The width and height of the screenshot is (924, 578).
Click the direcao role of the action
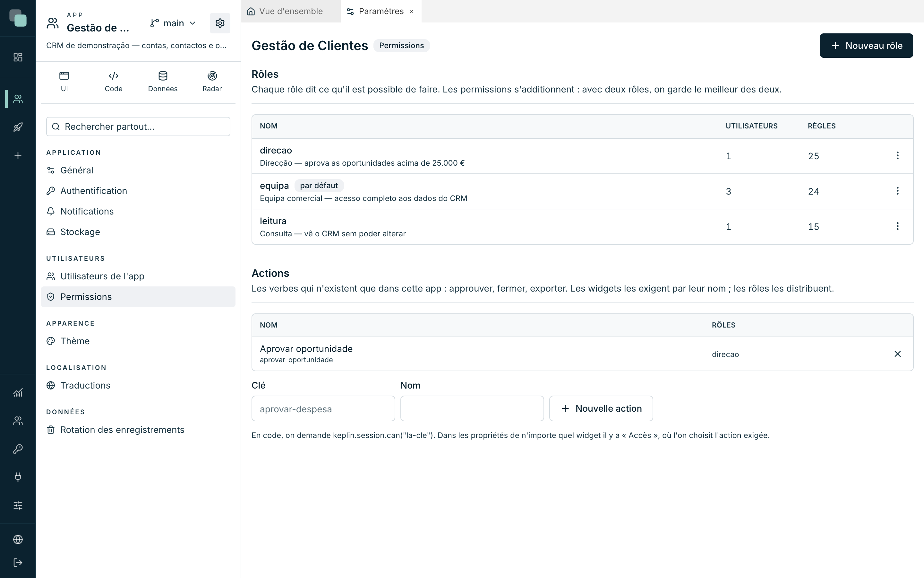click(x=725, y=355)
